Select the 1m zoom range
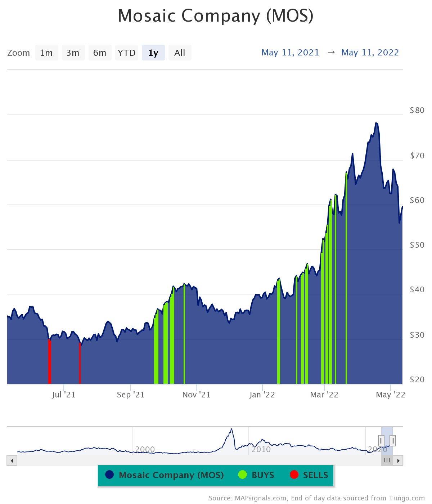This screenshot has width=432, height=504. coord(47,53)
